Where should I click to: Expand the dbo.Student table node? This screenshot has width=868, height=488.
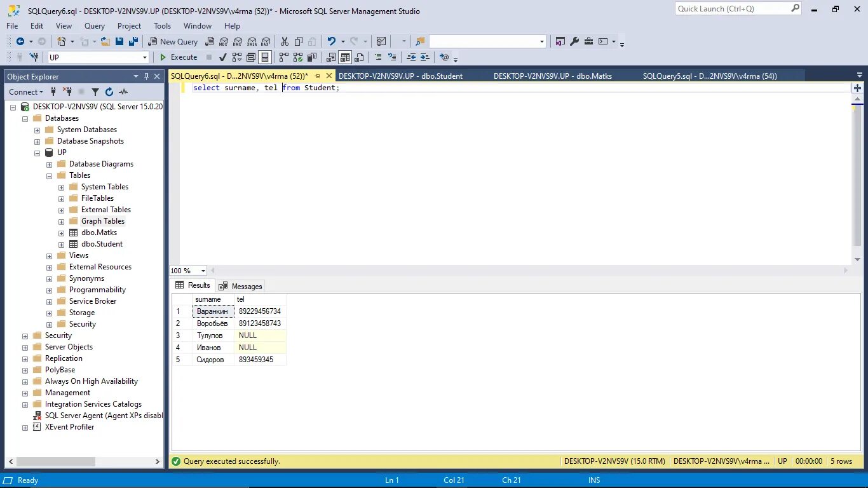click(61, 244)
